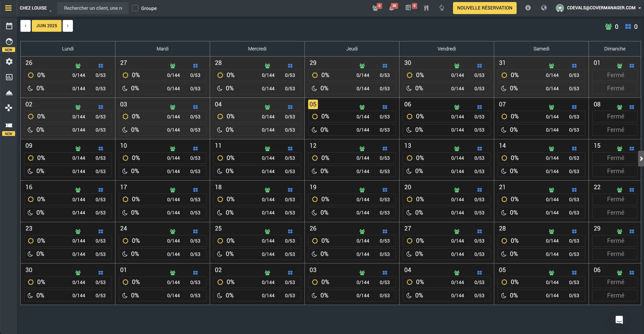Click the ticket icon in sidebar
The image size is (644, 334).
(x=9, y=125)
